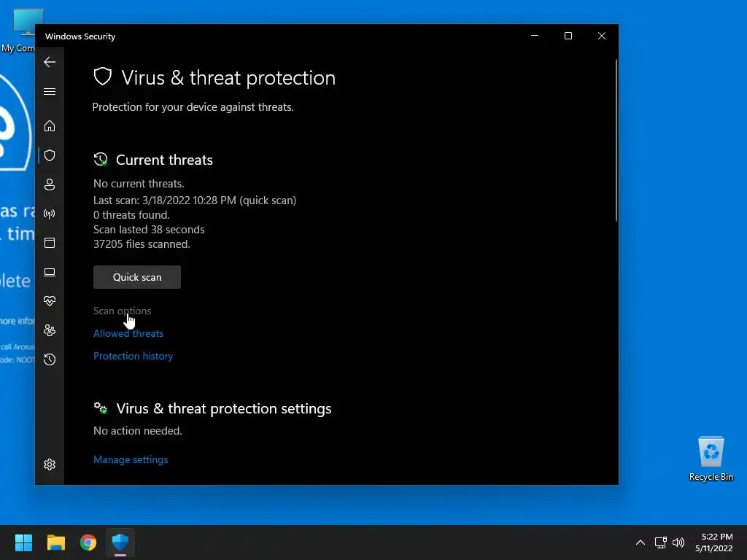Open the hamburger navigation menu
The width and height of the screenshot is (747, 560).
pyautogui.click(x=50, y=91)
